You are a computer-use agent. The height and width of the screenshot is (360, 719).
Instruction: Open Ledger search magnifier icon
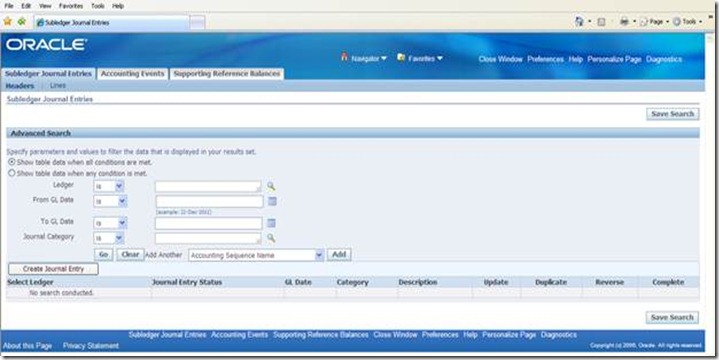point(271,186)
